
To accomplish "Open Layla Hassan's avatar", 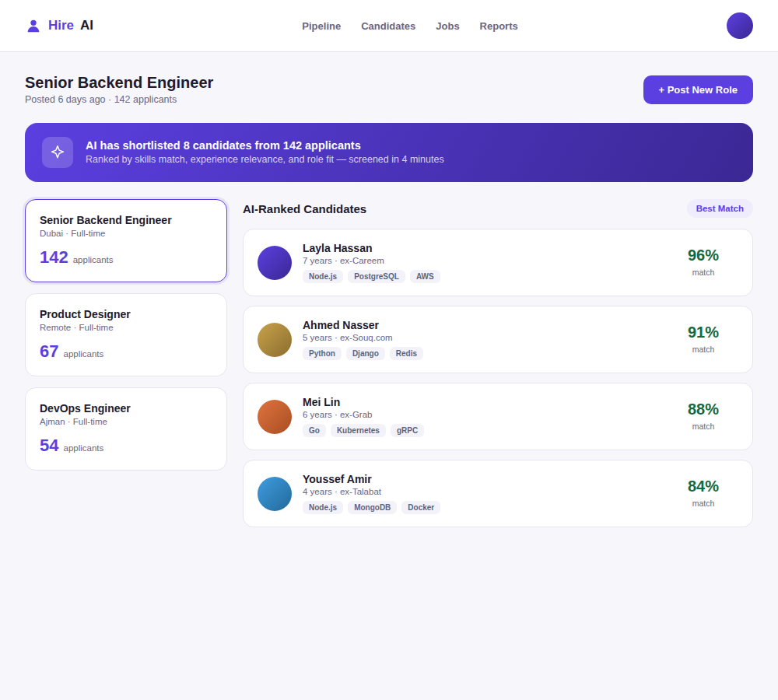I will (275, 263).
